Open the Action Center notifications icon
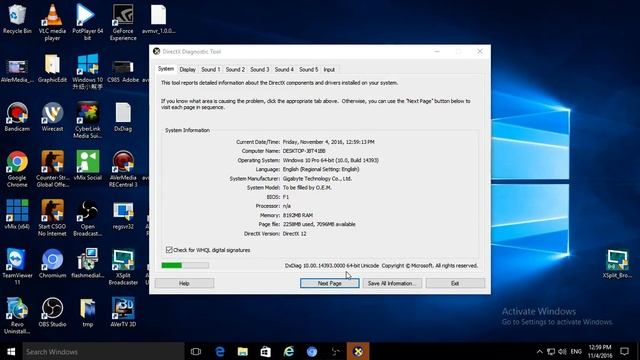The width and height of the screenshot is (640, 360). click(624, 351)
